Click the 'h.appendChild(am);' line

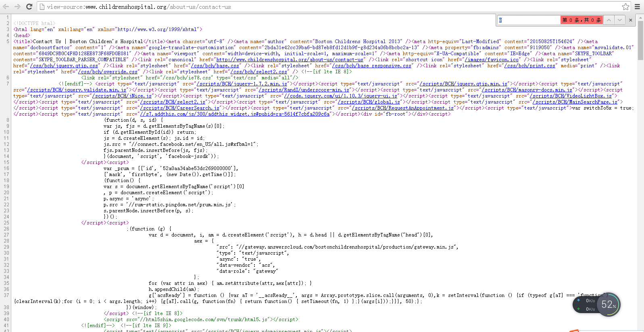click(x=173, y=289)
